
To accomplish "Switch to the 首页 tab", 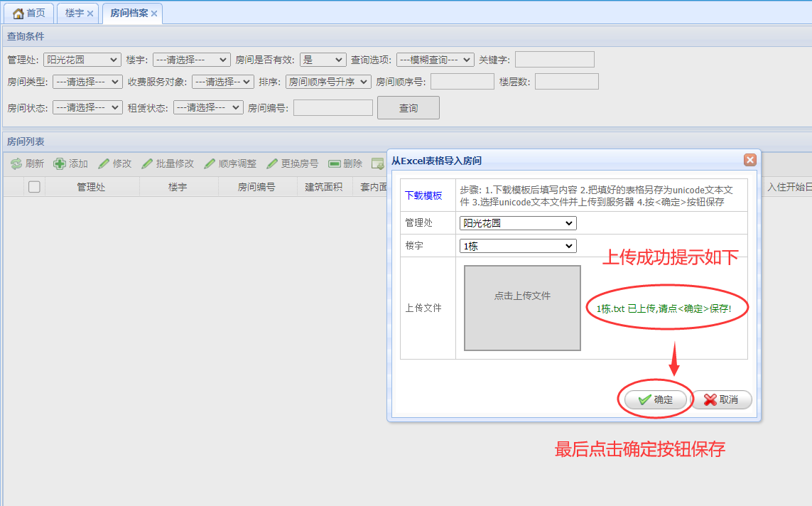I will point(29,14).
